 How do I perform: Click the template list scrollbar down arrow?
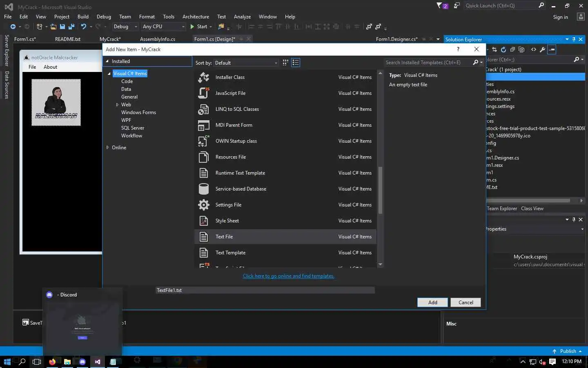(380, 265)
